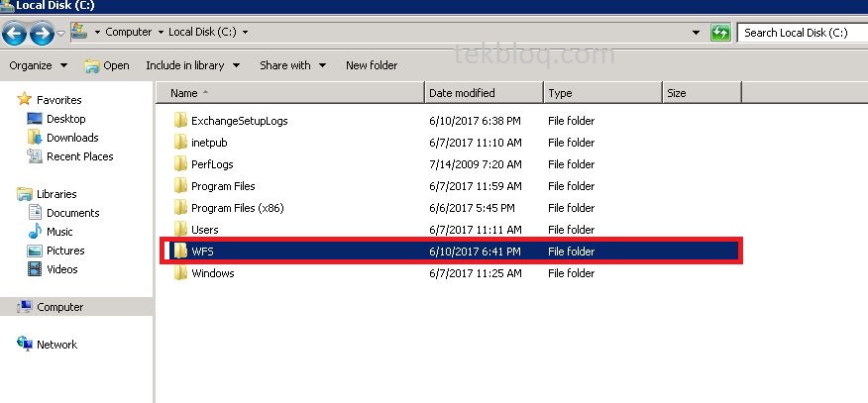Click the 6/10/2017 6:38 PM date cell

point(475,121)
